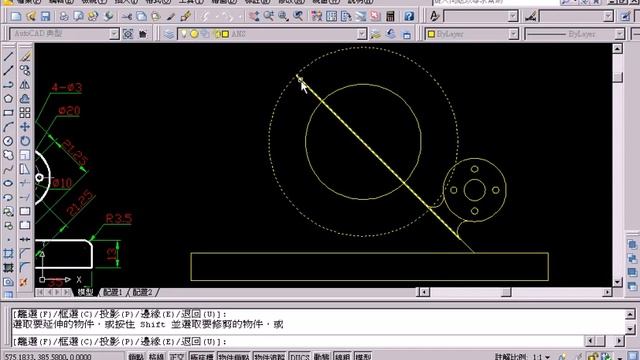Click the drawing area scroll-up arrow
This screenshot has height=360, width=640.
[x=617, y=49]
